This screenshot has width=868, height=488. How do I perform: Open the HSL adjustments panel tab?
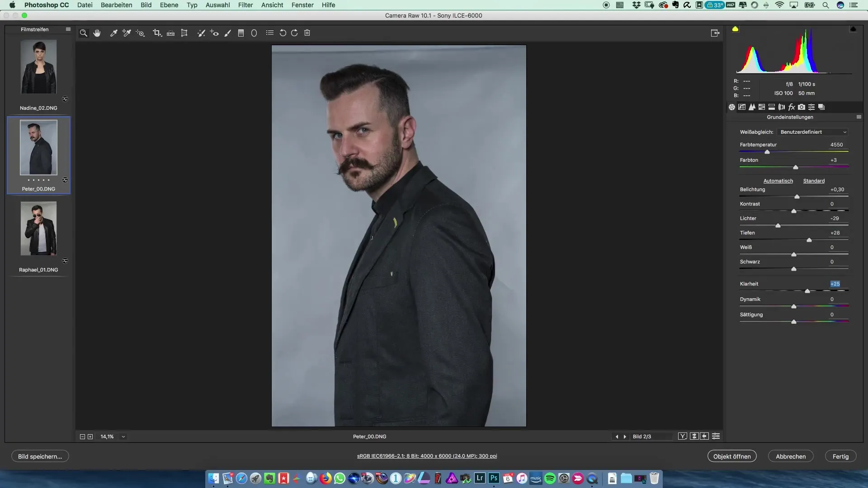coord(762,107)
